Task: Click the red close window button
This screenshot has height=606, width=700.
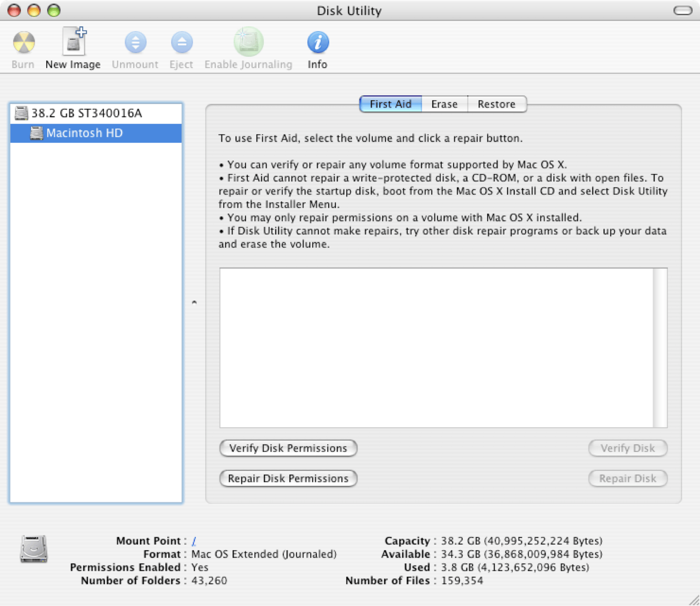Action: click(14, 10)
